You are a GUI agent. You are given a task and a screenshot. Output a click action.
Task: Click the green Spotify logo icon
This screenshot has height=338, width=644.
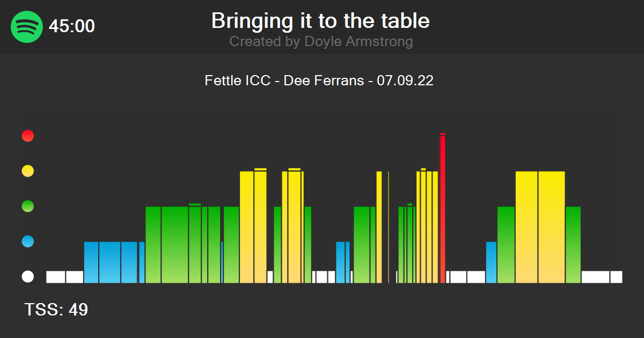tap(27, 26)
